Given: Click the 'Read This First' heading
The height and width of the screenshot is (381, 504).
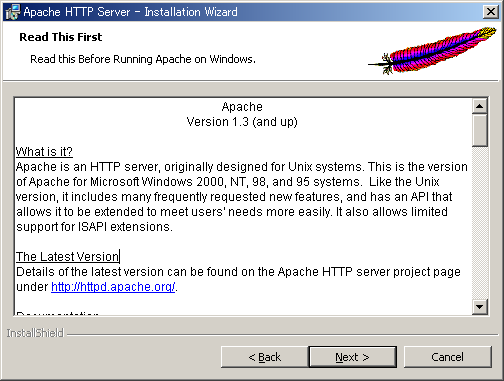Looking at the screenshot, I should coord(61,37).
